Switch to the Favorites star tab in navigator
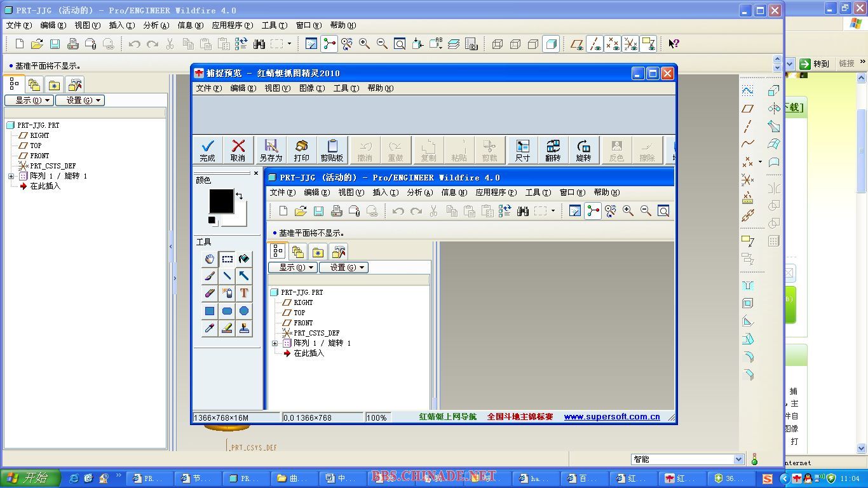Screen dimensions: 868x488 [54, 85]
